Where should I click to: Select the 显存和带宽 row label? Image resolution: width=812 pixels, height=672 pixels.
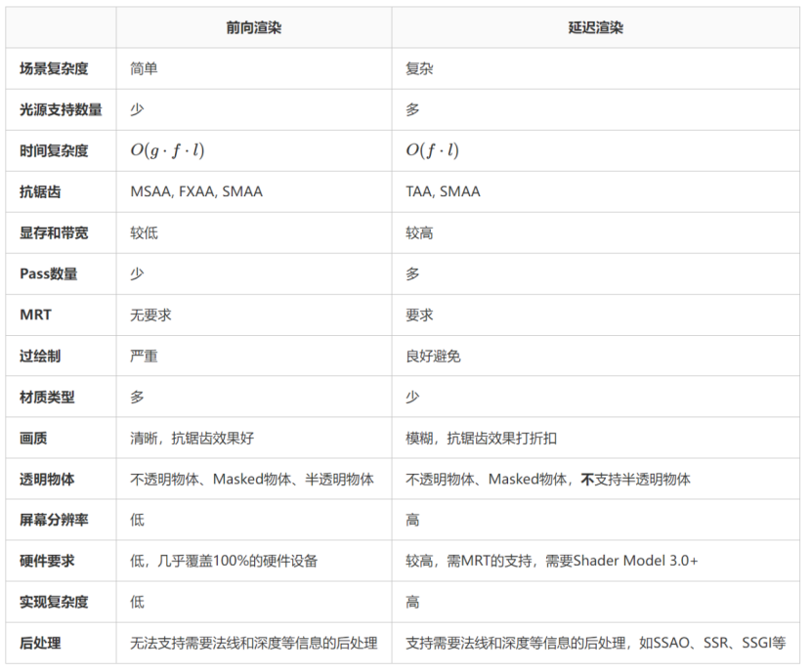pos(54,233)
